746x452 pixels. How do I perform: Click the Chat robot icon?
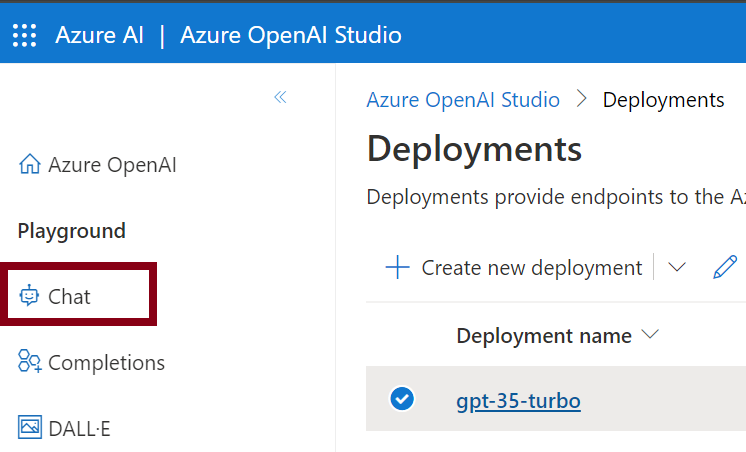point(30,296)
